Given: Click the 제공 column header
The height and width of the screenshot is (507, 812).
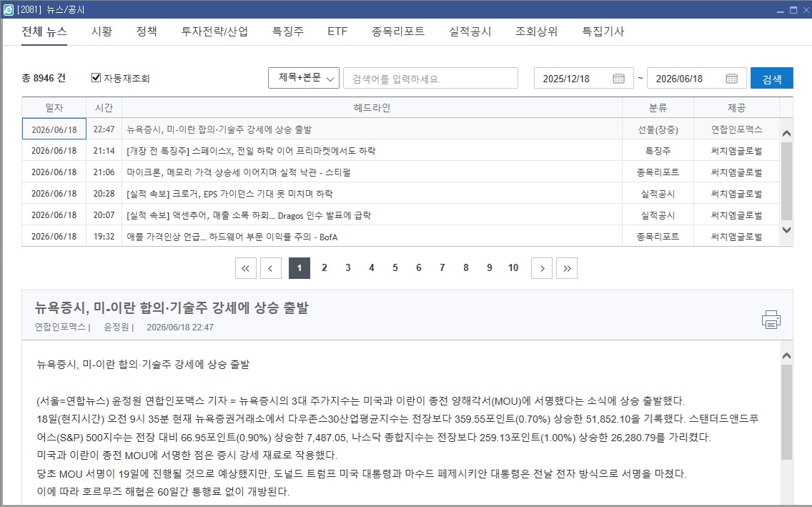Looking at the screenshot, I should tap(736, 108).
